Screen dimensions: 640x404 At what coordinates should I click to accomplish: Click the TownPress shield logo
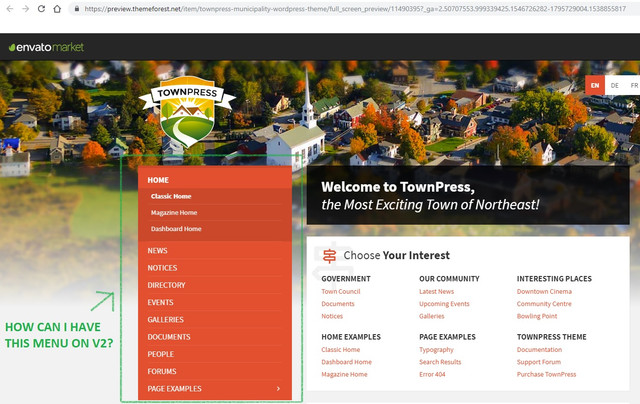[187, 111]
